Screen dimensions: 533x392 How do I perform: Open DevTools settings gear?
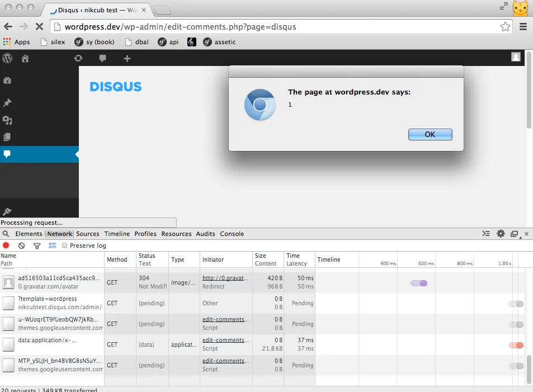(x=501, y=234)
